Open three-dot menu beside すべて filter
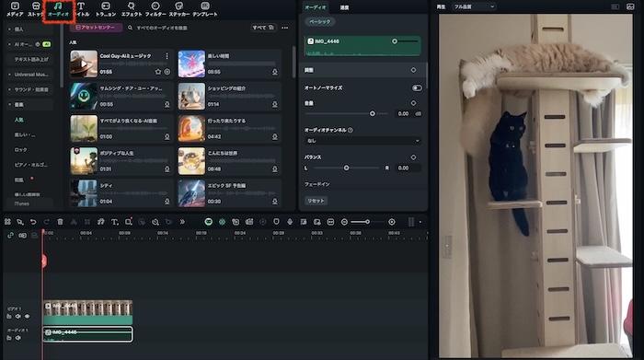The width and height of the screenshot is (644, 360). pos(284,28)
